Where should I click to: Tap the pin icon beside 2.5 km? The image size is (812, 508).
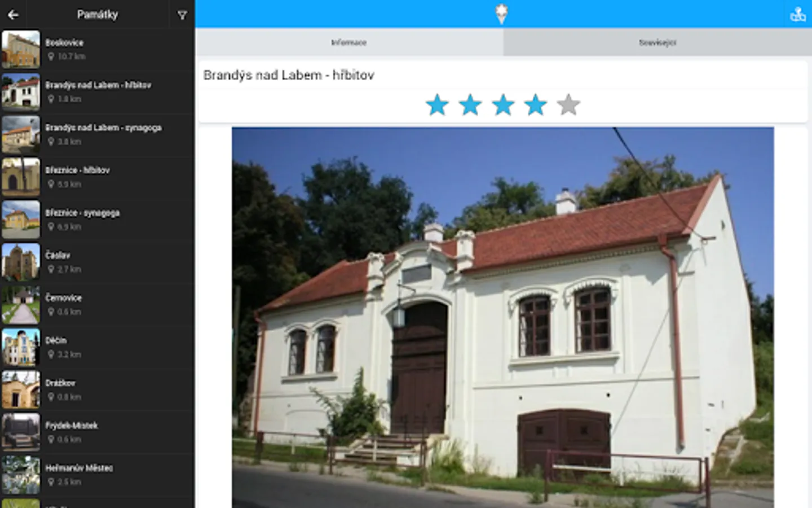[51, 482]
